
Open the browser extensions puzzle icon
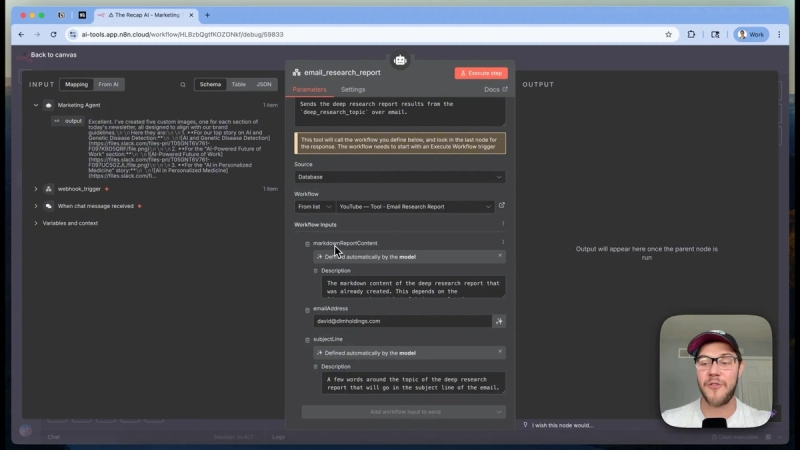click(691, 34)
